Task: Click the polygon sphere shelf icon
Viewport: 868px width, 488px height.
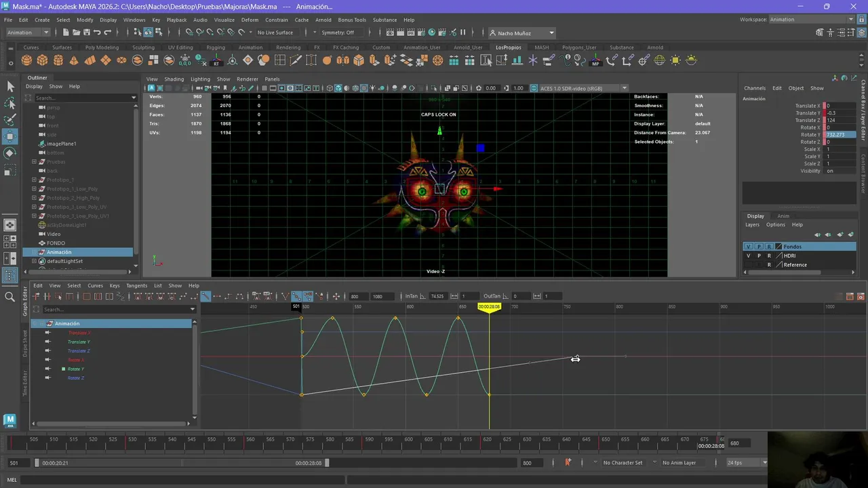Action: click(26, 60)
